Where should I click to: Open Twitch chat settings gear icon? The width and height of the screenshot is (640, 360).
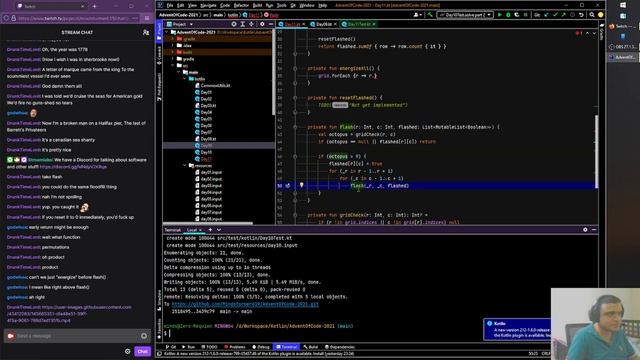coord(128,351)
